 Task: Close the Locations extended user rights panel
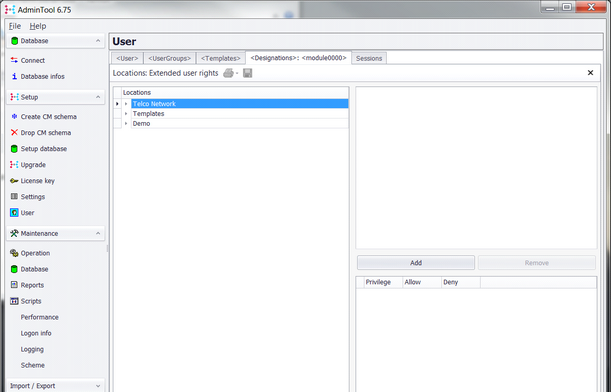pyautogui.click(x=590, y=73)
